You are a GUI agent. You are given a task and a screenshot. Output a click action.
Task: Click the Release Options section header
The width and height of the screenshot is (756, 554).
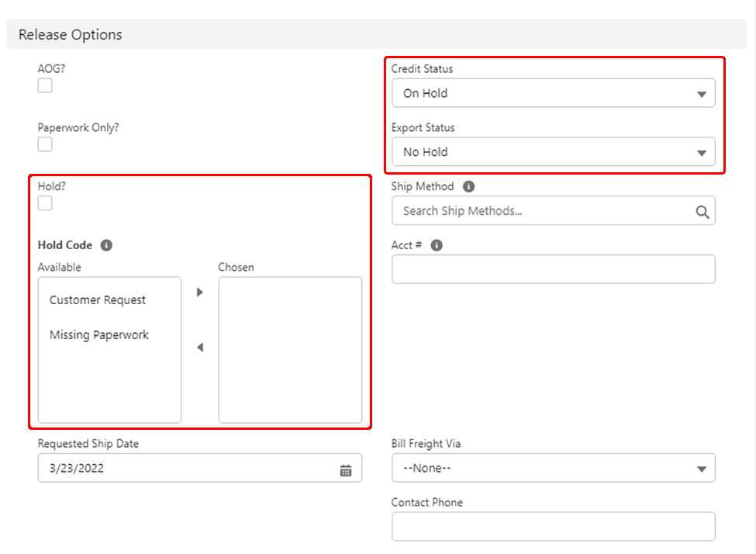click(71, 35)
